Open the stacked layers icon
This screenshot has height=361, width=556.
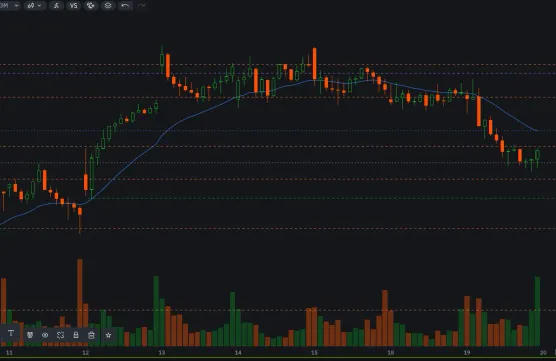[108, 5]
